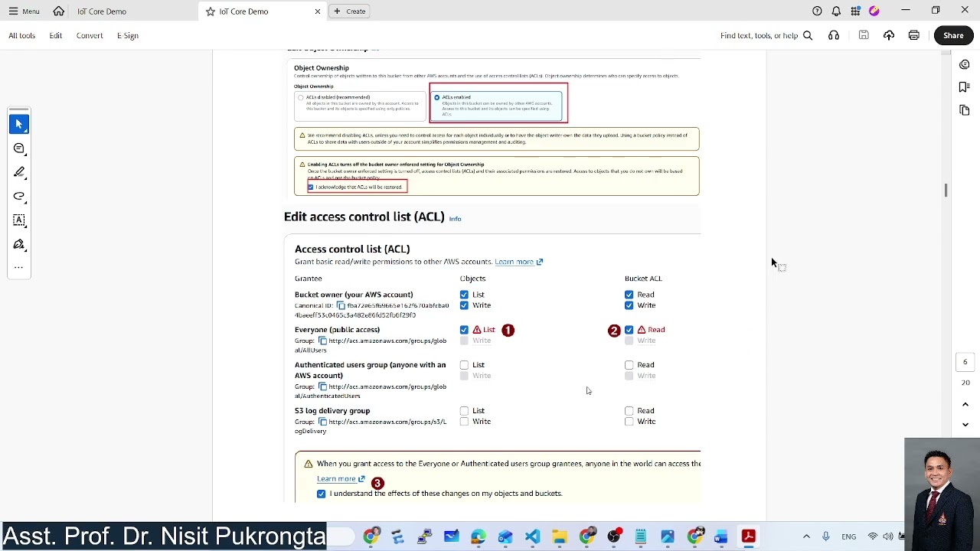Tick I understand the effects checkbox
Viewport: 980px width, 551px height.
[322, 494]
